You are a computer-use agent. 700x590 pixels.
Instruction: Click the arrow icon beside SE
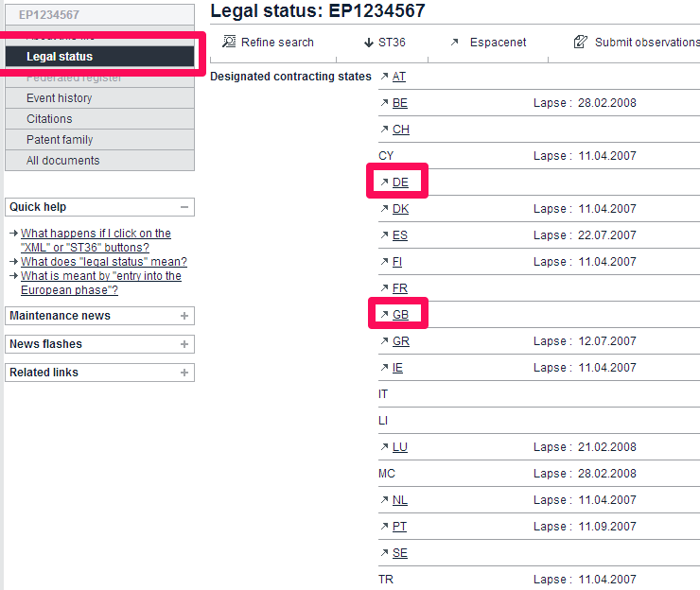pyautogui.click(x=384, y=553)
